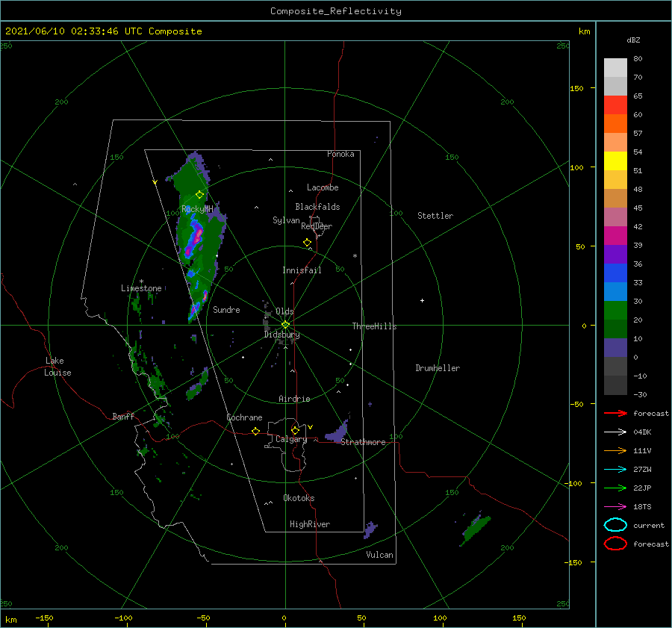Click the Calgary city label
The width and height of the screenshot is (672, 628).
click(291, 439)
